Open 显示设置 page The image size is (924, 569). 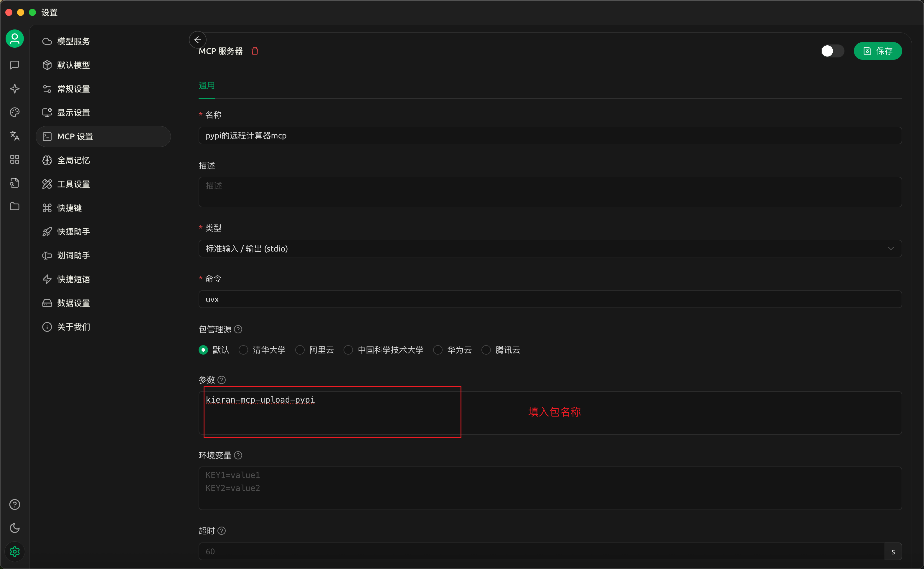point(103,113)
